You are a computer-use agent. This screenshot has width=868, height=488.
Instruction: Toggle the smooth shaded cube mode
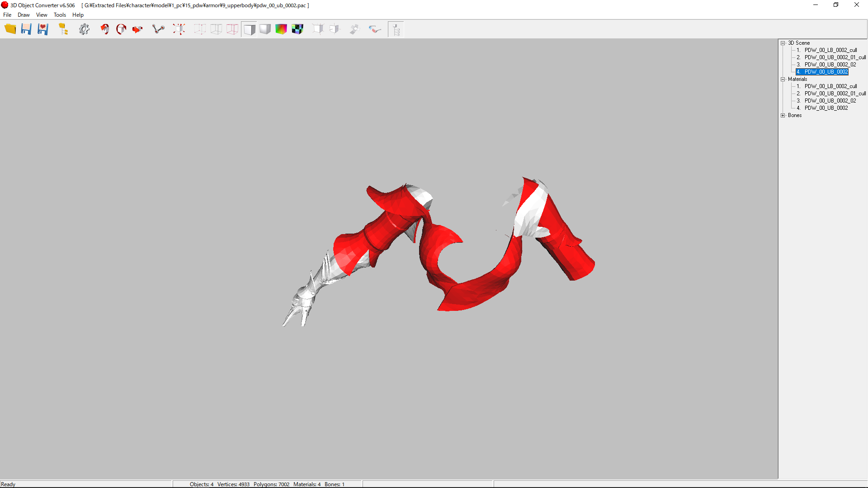(265, 29)
